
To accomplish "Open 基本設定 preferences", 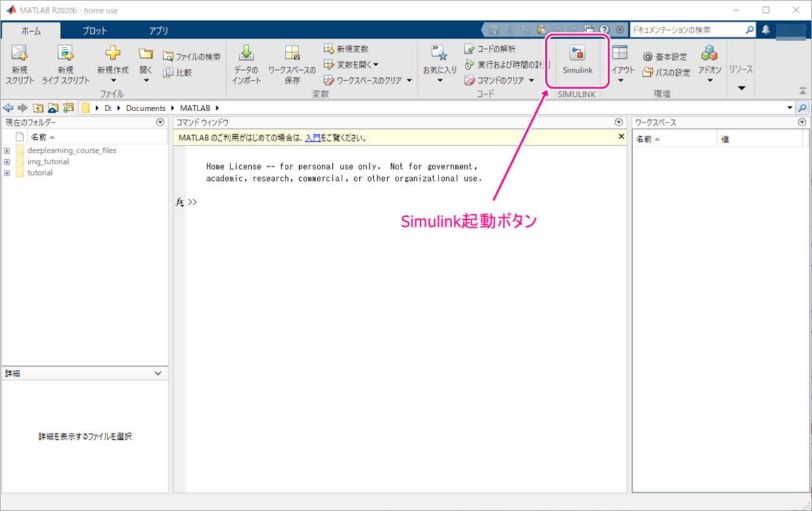I will pyautogui.click(x=665, y=57).
